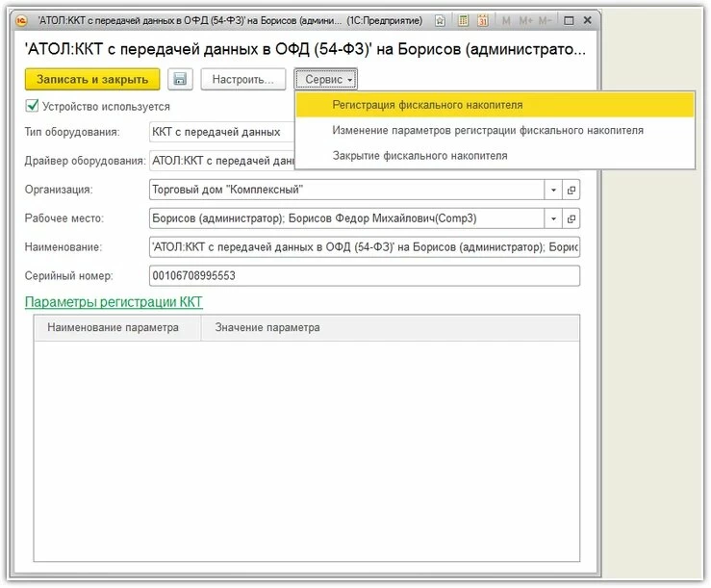Expand the Организация dropdown arrow
Screen dimensions: 711x588
[552, 190]
